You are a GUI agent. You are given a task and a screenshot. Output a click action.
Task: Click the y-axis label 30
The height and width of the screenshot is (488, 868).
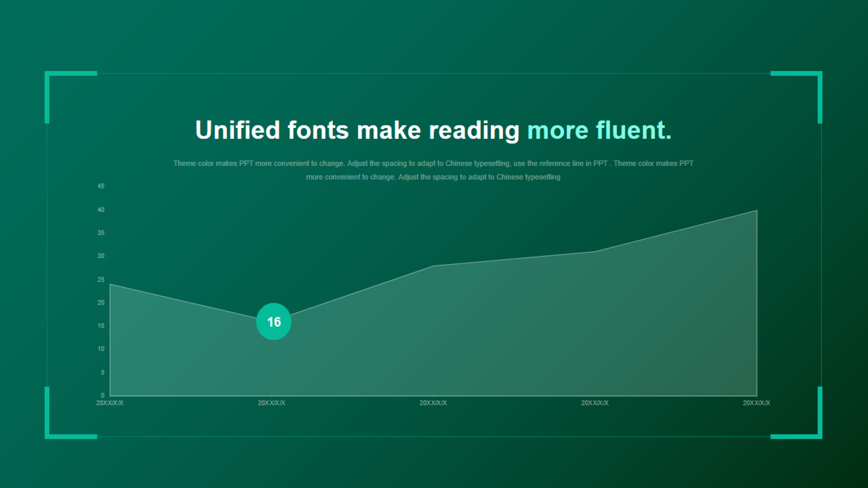point(101,256)
